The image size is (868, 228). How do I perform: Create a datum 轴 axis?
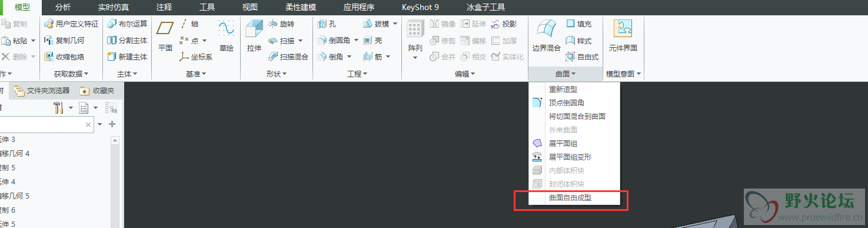pyautogui.click(x=189, y=24)
